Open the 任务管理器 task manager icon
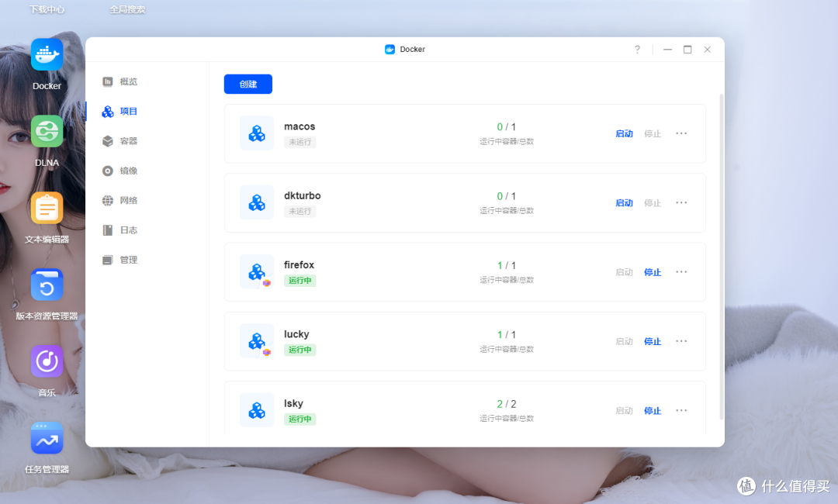Image resolution: width=838 pixels, height=504 pixels. coord(47,438)
